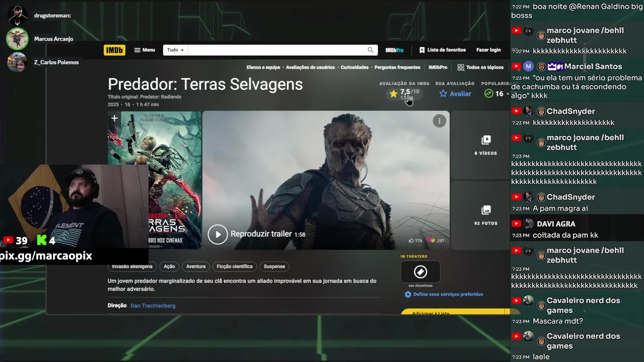Go to Elenco e equipe section

[263, 67]
